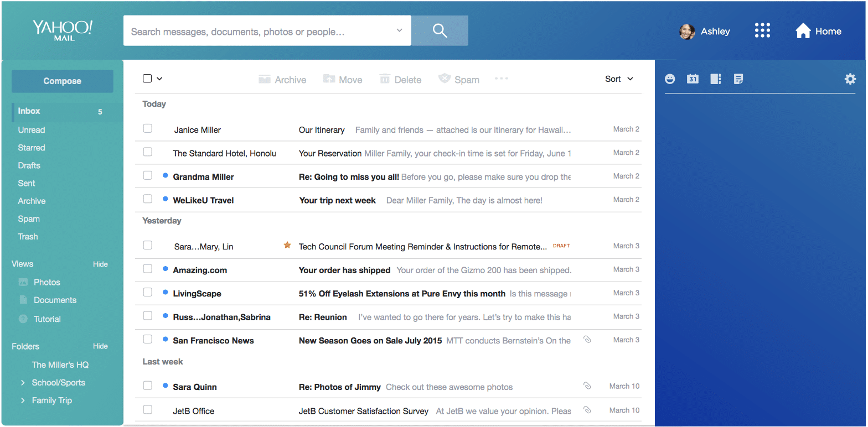
Task: Click attachment paperclip on Sara Quinn email
Action: coord(587,386)
